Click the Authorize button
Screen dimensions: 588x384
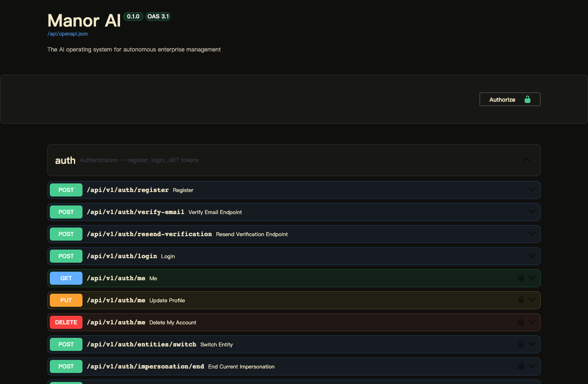click(510, 99)
